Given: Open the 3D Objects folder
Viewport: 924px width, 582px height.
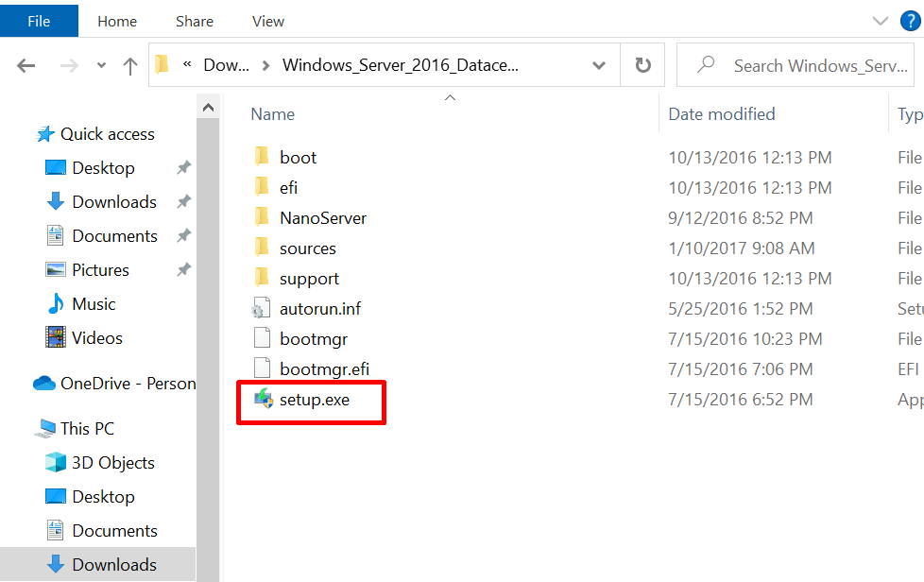Looking at the screenshot, I should (113, 462).
